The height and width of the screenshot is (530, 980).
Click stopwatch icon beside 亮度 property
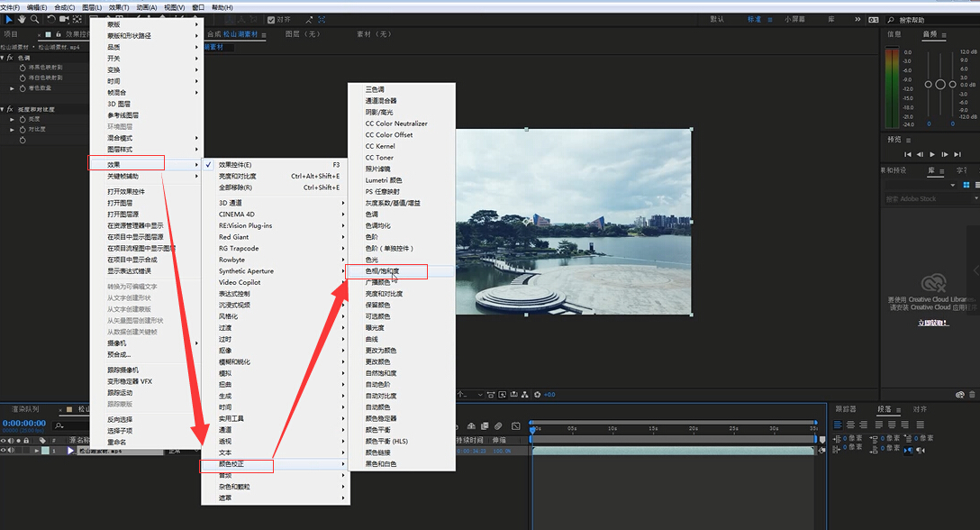coord(23,119)
